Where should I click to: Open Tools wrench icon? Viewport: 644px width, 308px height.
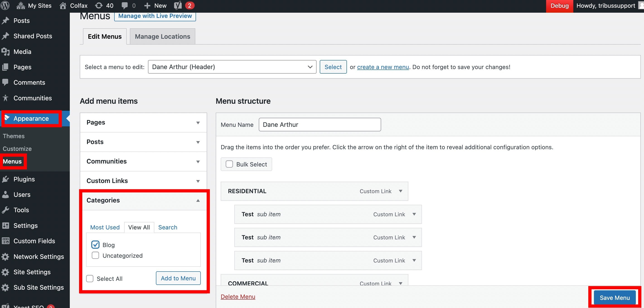(5, 210)
